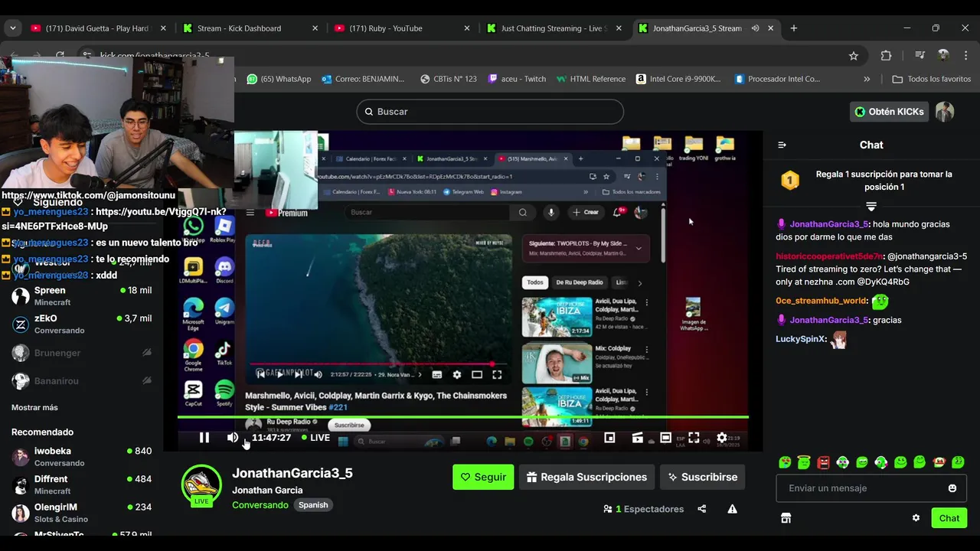Click Suscribirse button below the stream
The height and width of the screenshot is (551, 980).
(x=702, y=477)
